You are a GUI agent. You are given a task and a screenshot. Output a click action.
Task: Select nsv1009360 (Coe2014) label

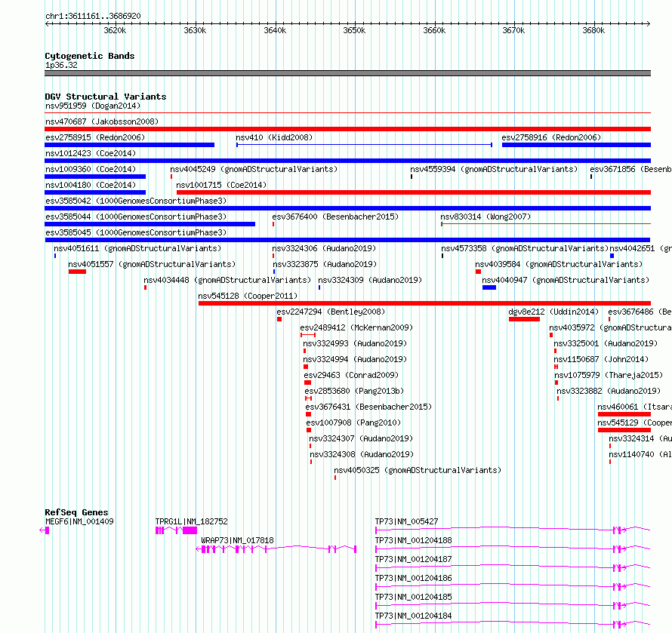91,169
